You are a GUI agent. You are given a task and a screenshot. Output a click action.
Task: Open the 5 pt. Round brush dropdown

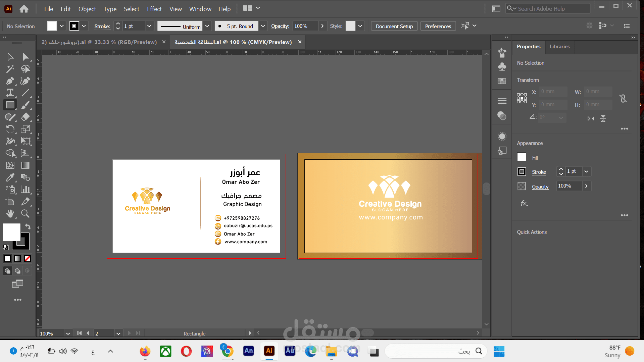(x=263, y=26)
